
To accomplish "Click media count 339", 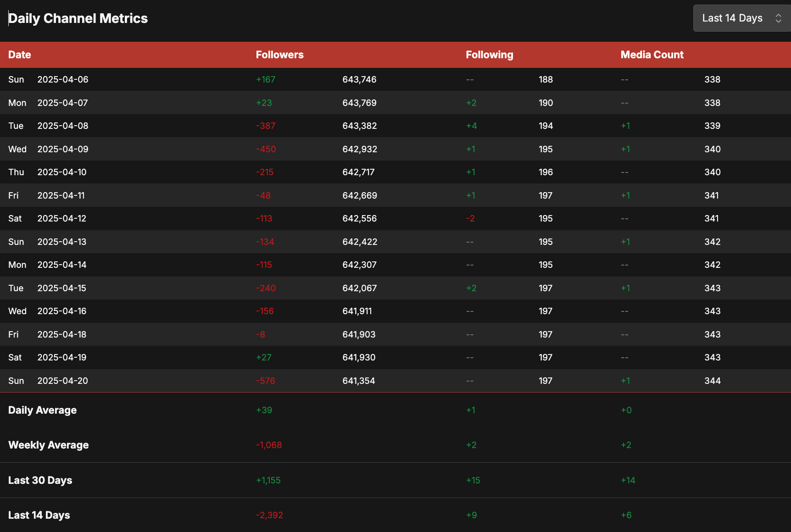I will 712,126.
